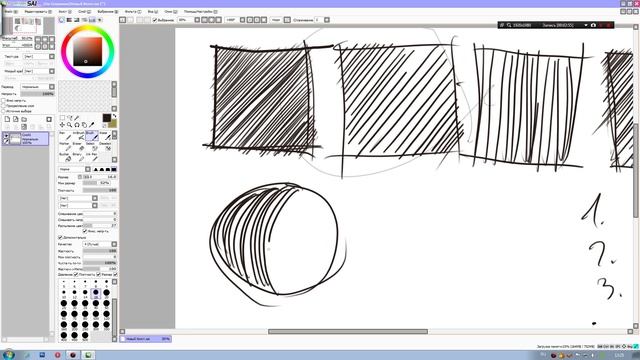The height and width of the screenshot is (360, 640).
Task: Show the color wheel panel icon
Action: click(x=62, y=20)
